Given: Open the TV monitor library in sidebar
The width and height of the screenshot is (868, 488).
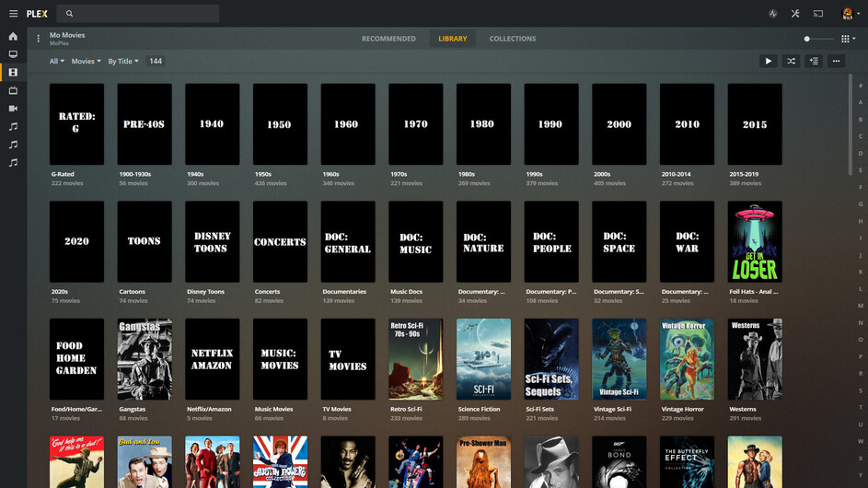Looking at the screenshot, I should coord(13,54).
